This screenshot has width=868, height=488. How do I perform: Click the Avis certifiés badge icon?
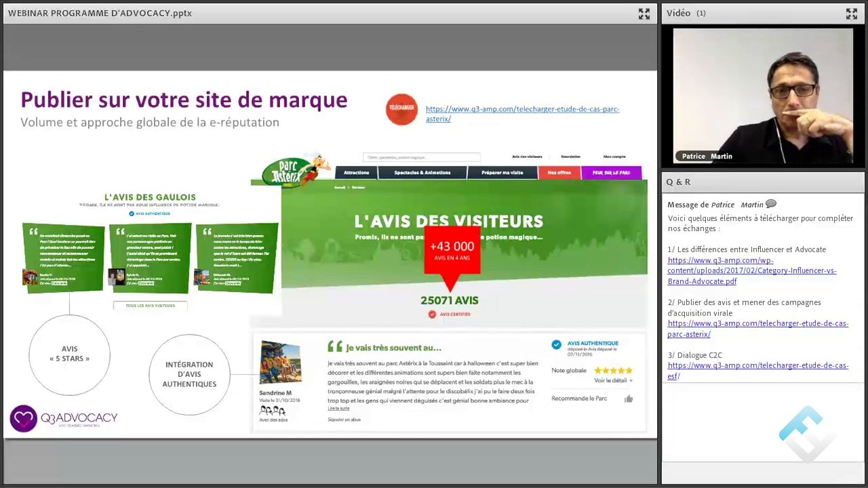pyautogui.click(x=432, y=314)
